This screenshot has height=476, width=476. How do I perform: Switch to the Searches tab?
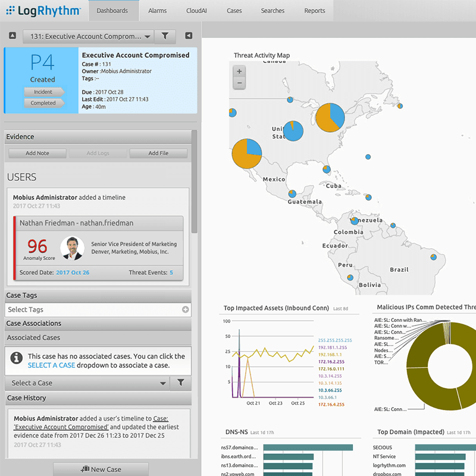coord(273,11)
